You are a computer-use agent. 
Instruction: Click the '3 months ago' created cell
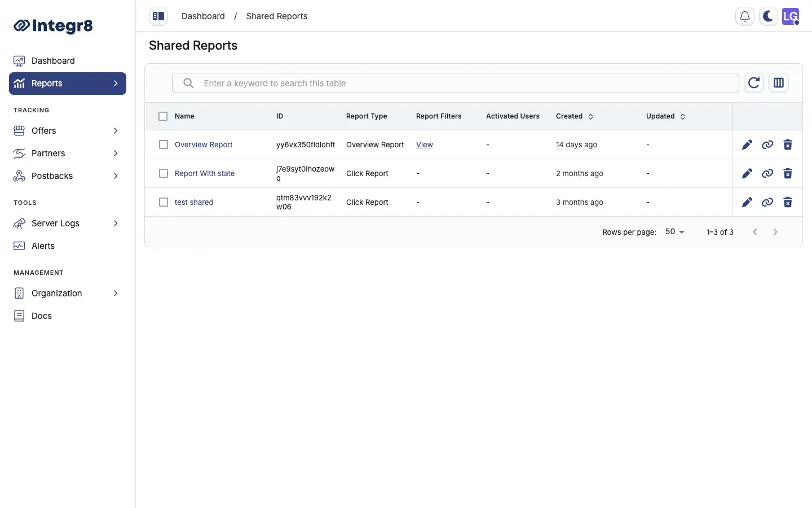580,202
